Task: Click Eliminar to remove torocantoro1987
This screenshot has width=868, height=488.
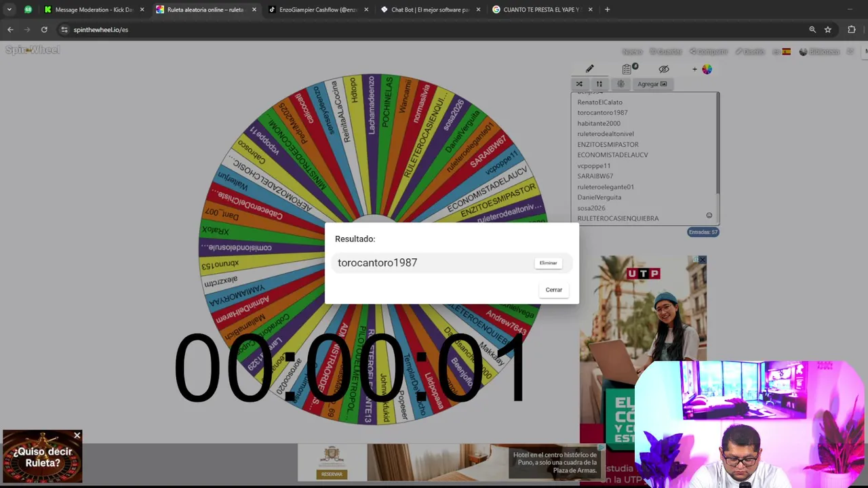Action: click(x=548, y=263)
